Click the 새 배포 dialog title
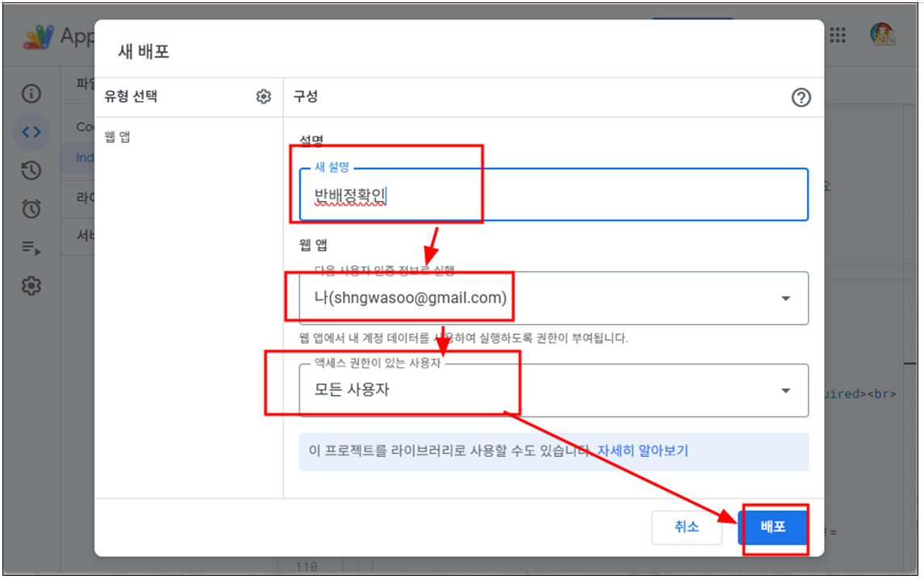The width and height of the screenshot is (924, 579). 144,52
